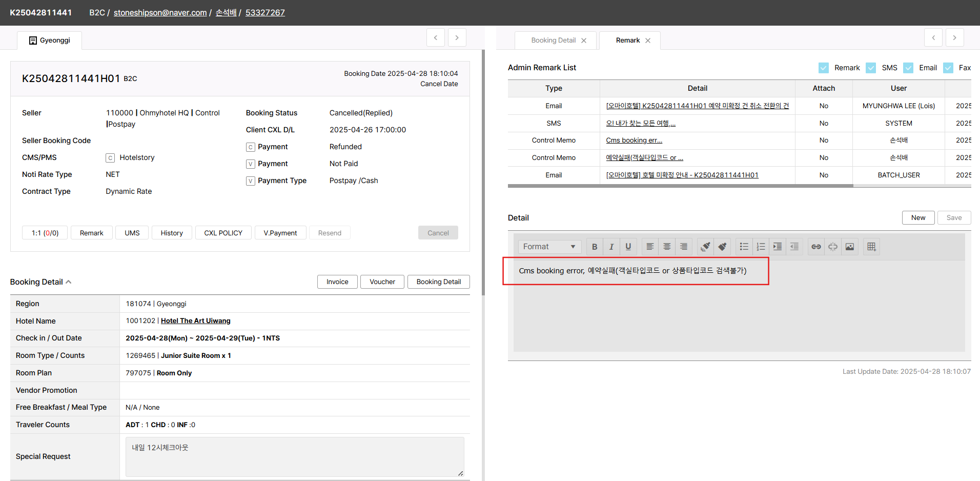Apply italic formatting in the editor
This screenshot has height=481, width=980.
[x=611, y=247]
